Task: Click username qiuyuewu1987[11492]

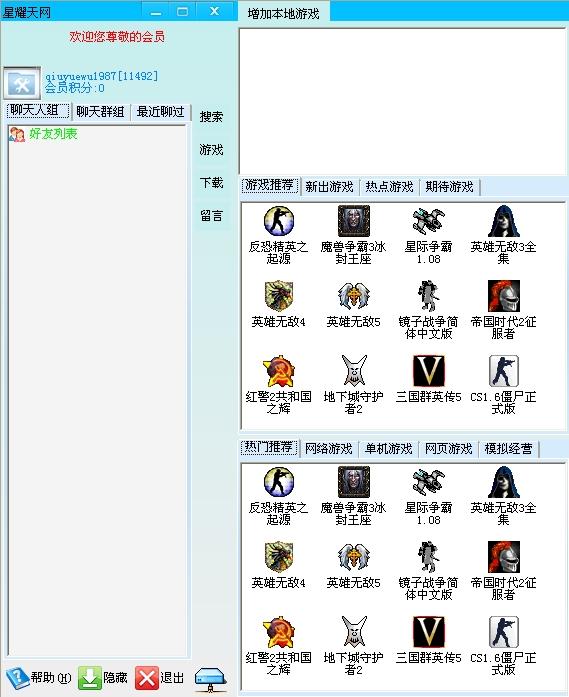Action: [x=101, y=76]
